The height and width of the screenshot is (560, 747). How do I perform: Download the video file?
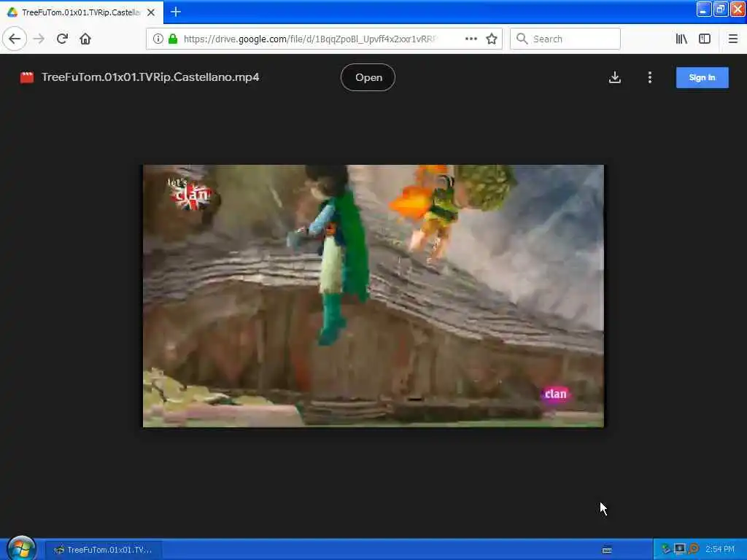[614, 77]
